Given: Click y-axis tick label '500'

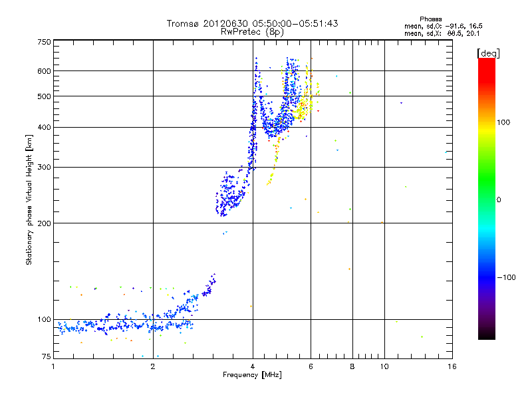Looking at the screenshot, I should (44, 96).
